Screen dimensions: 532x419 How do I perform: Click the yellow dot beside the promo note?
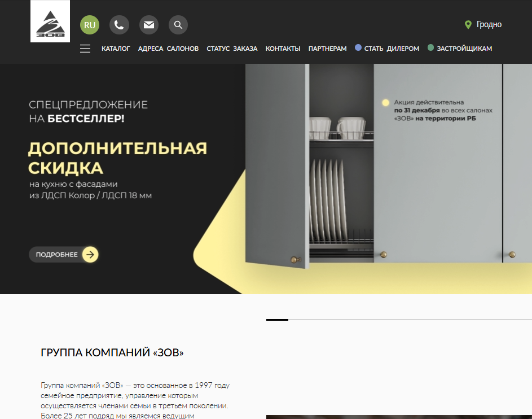tap(386, 103)
